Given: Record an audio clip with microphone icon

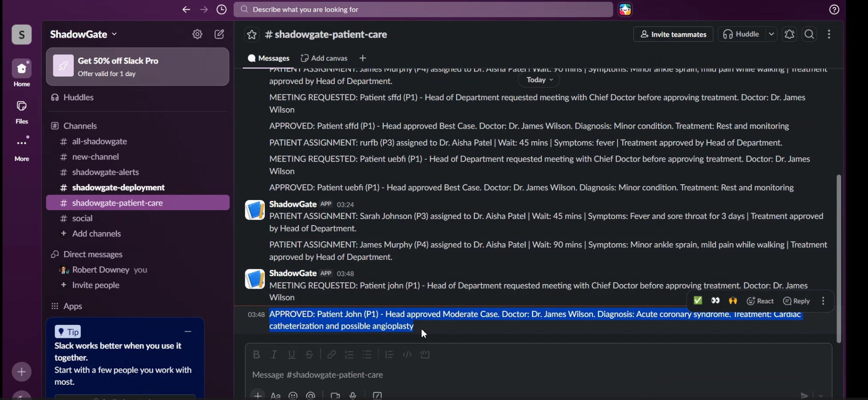Looking at the screenshot, I should coord(353,395).
